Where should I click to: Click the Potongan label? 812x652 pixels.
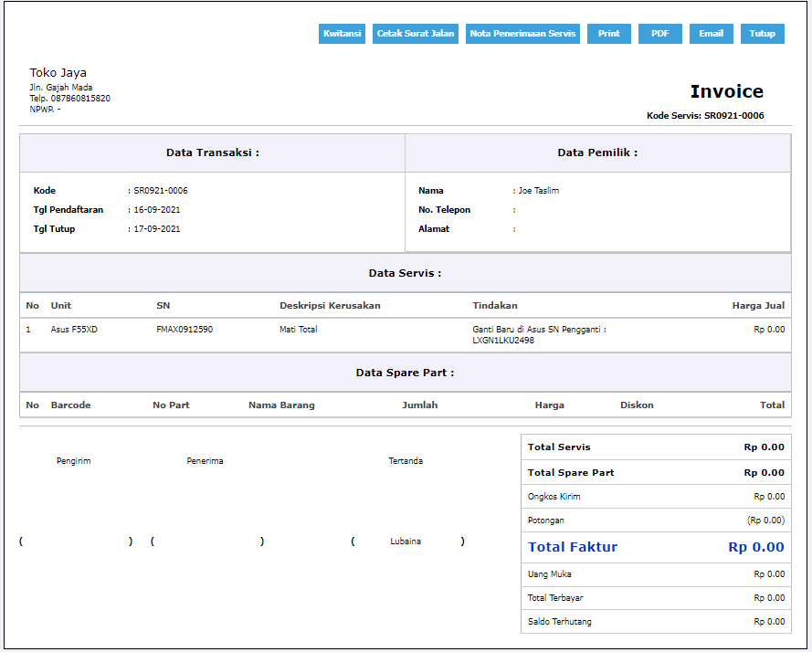point(546,521)
